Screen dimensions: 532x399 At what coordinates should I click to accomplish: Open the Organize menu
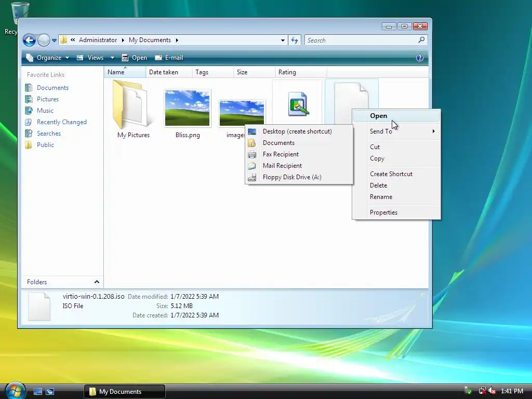coord(48,58)
